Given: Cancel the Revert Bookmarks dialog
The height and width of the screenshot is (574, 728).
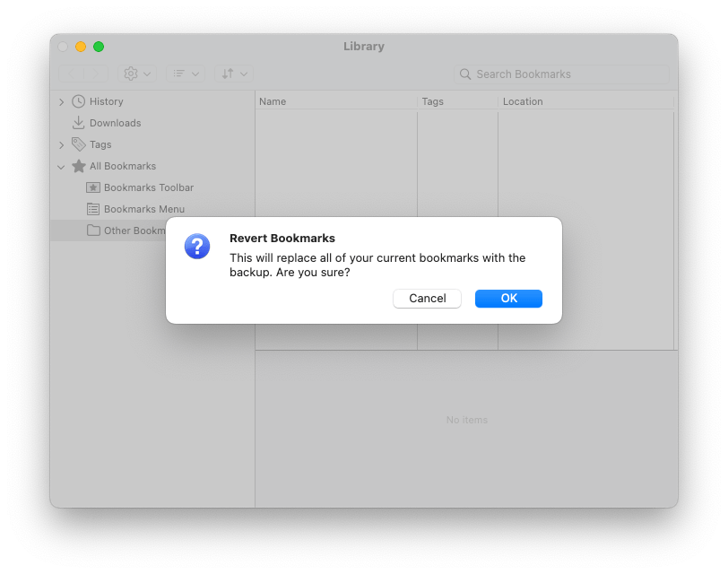Looking at the screenshot, I should pos(427,298).
